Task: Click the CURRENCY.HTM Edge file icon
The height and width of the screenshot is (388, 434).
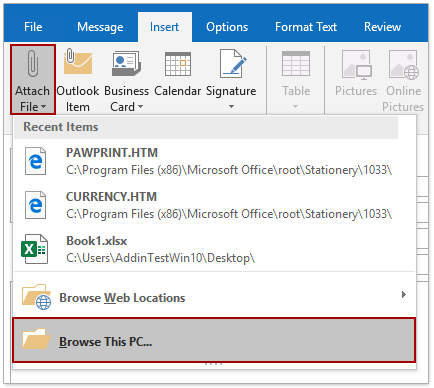Action: [35, 205]
